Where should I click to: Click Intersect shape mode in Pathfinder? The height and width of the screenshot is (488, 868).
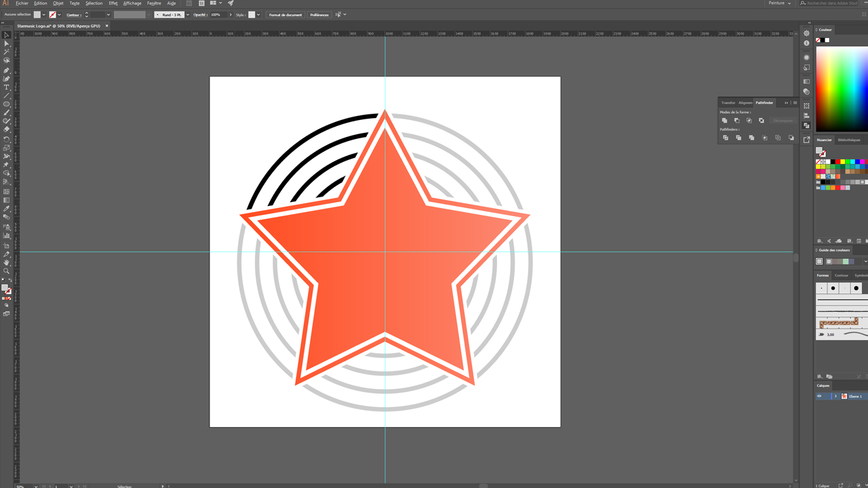tap(749, 121)
